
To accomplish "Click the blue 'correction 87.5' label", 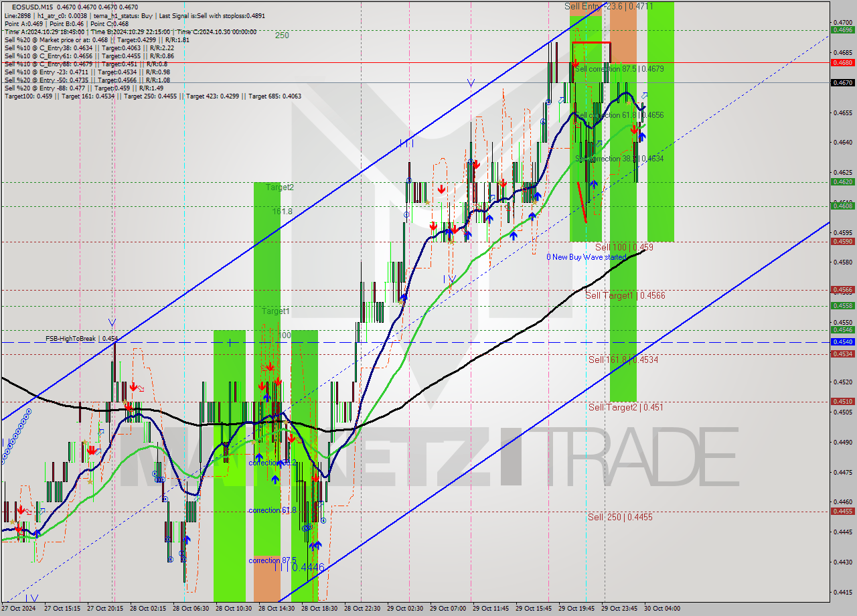I will coord(272,560).
